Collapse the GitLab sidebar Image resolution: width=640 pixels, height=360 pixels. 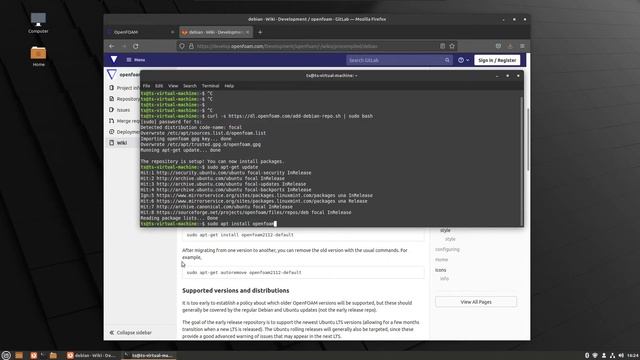pyautogui.click(x=131, y=333)
